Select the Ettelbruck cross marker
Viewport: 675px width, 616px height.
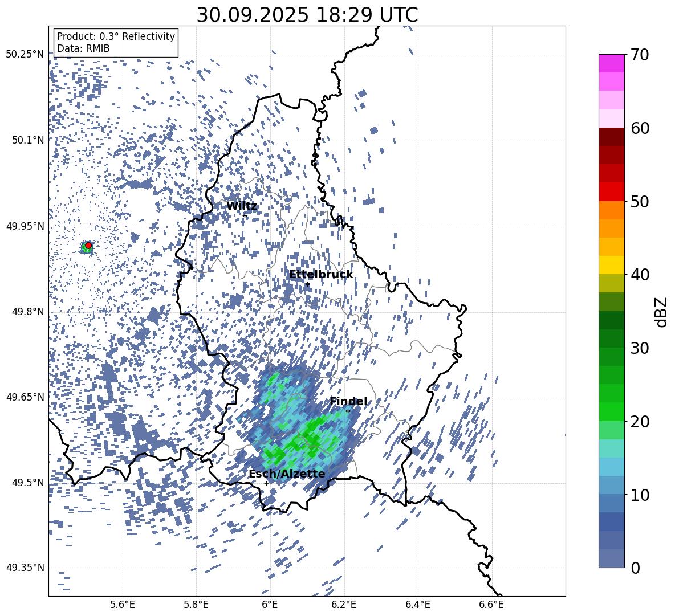307,284
